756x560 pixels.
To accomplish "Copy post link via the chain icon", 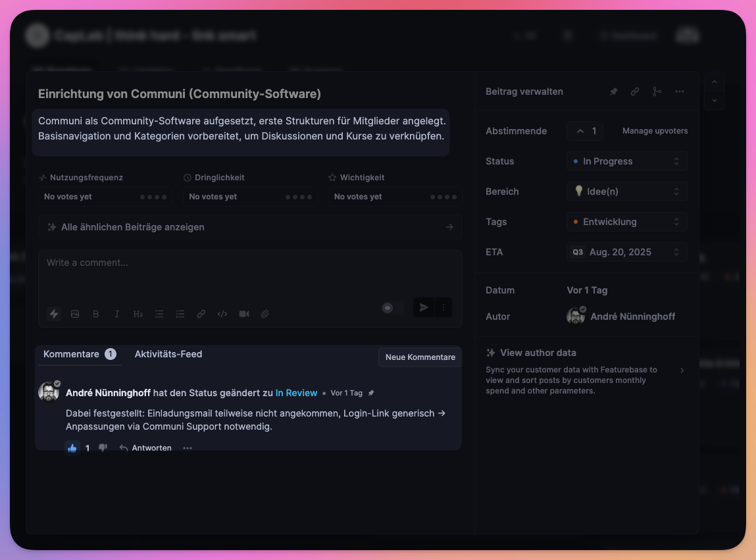I will click(635, 92).
